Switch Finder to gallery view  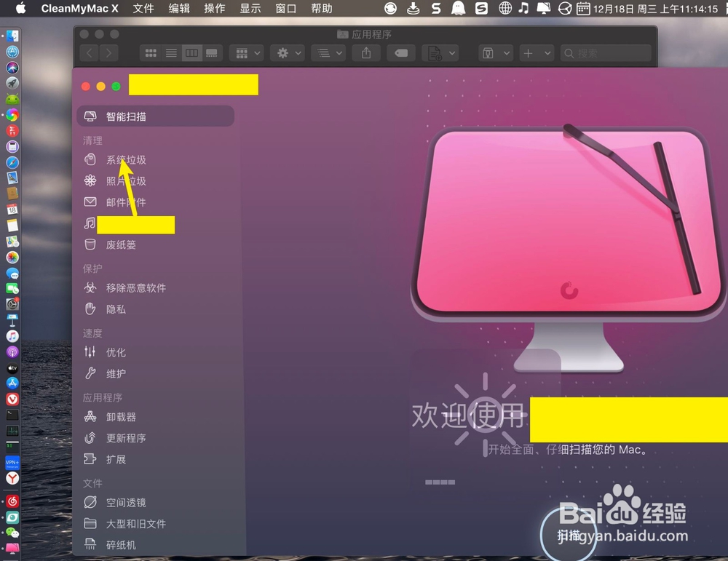(212, 53)
